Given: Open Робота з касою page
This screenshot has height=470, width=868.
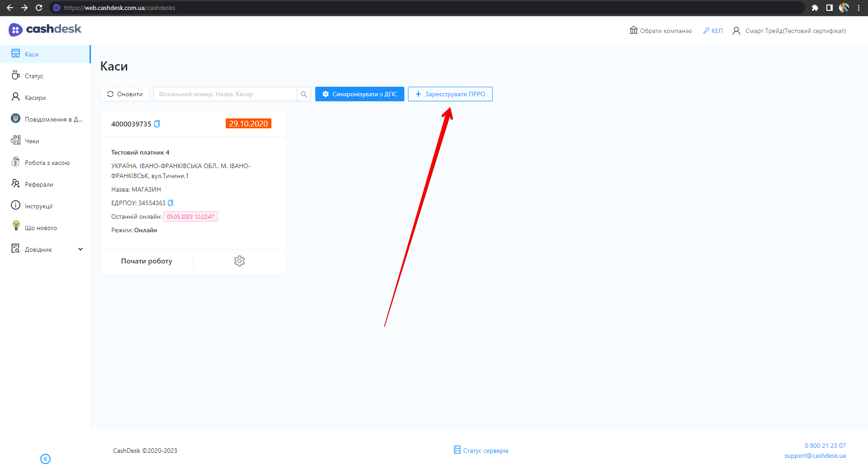Looking at the screenshot, I should [47, 163].
